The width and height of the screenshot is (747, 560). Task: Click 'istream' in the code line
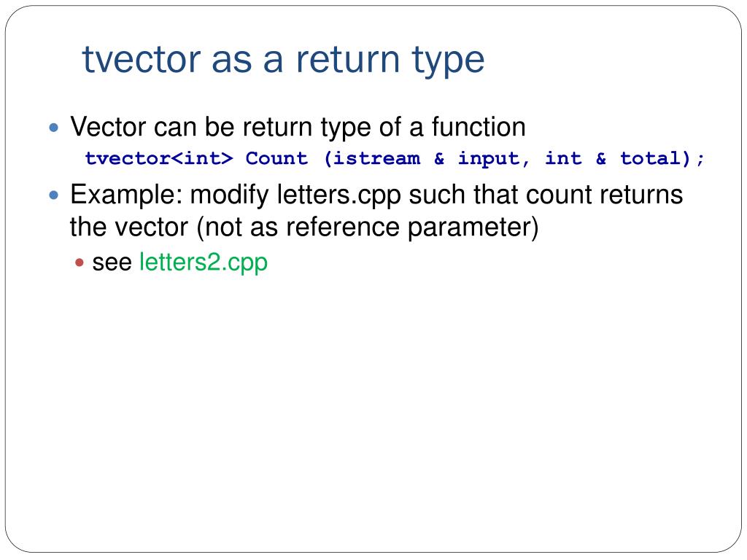pyautogui.click(x=377, y=158)
